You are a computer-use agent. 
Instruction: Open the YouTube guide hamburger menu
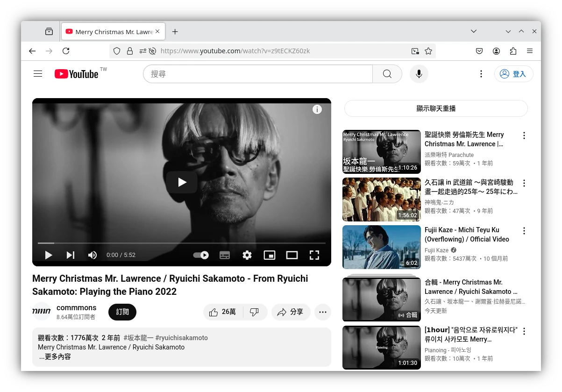point(38,74)
